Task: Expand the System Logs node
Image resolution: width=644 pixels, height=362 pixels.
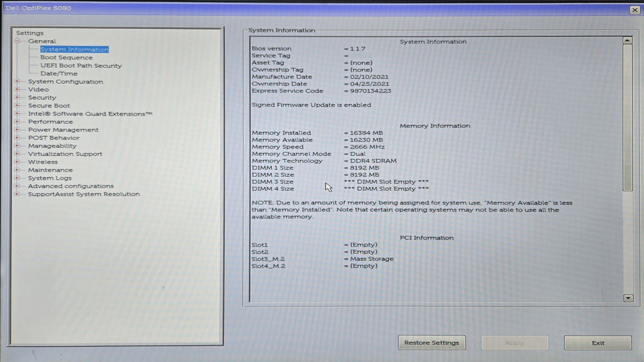Action: coord(17,178)
